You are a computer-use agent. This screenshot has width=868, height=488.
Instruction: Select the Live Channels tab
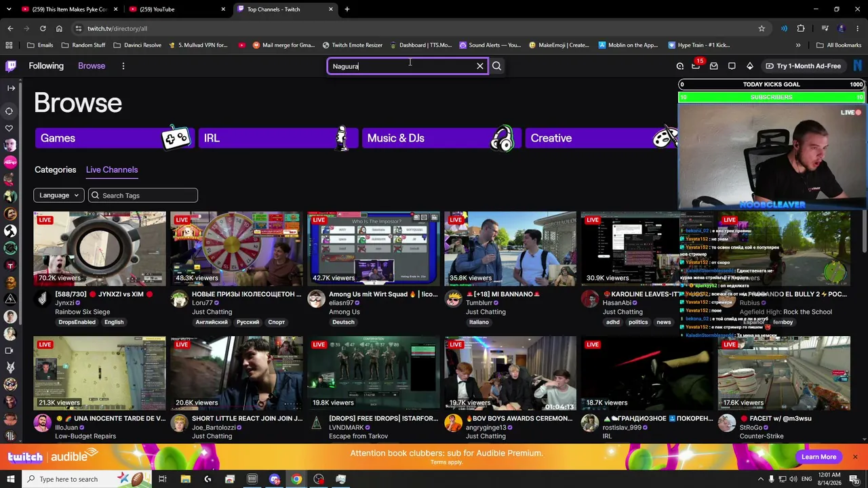pyautogui.click(x=112, y=170)
